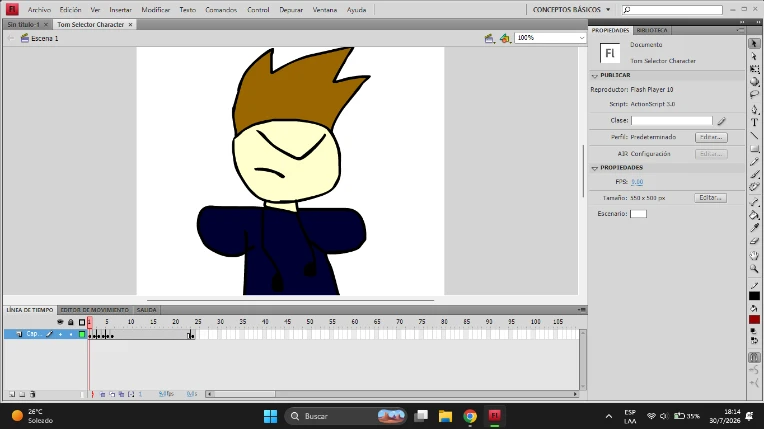
Task: Open the red fill color swatch
Action: pos(754,319)
